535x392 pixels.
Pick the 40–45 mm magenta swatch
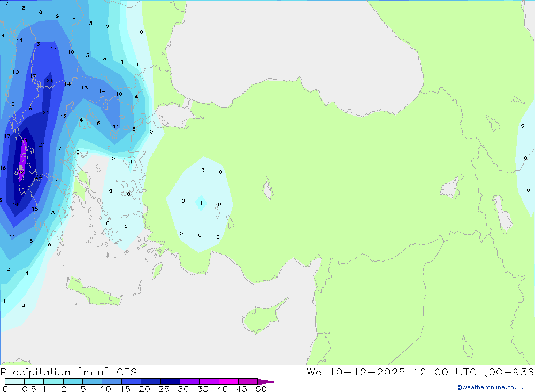tap(228, 381)
